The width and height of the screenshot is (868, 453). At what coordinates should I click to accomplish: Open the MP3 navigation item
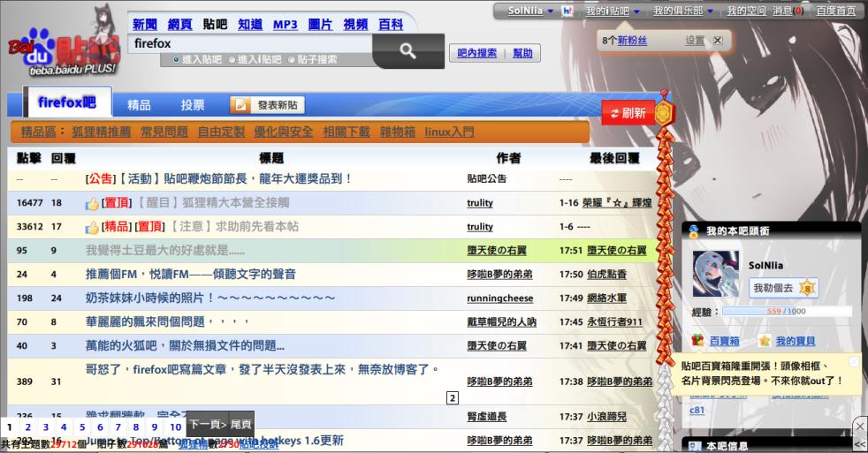pos(286,25)
